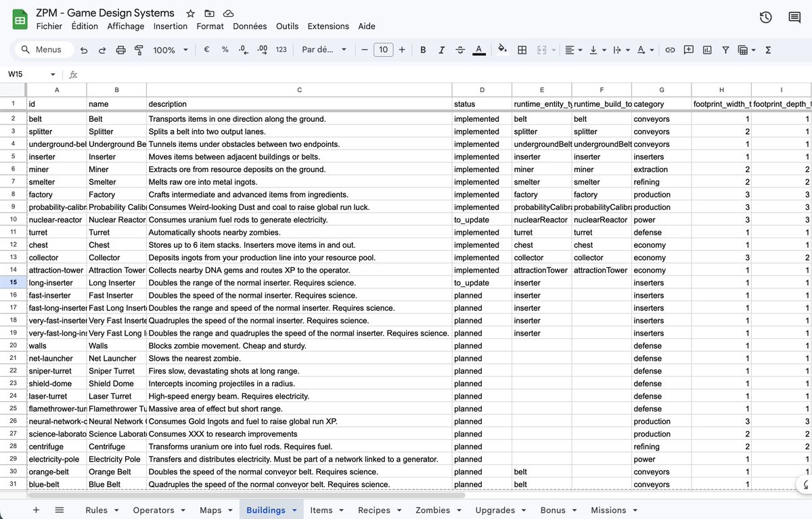This screenshot has width=812, height=519.
Task: Open the font family dropdown
Action: pyautogui.click(x=324, y=49)
